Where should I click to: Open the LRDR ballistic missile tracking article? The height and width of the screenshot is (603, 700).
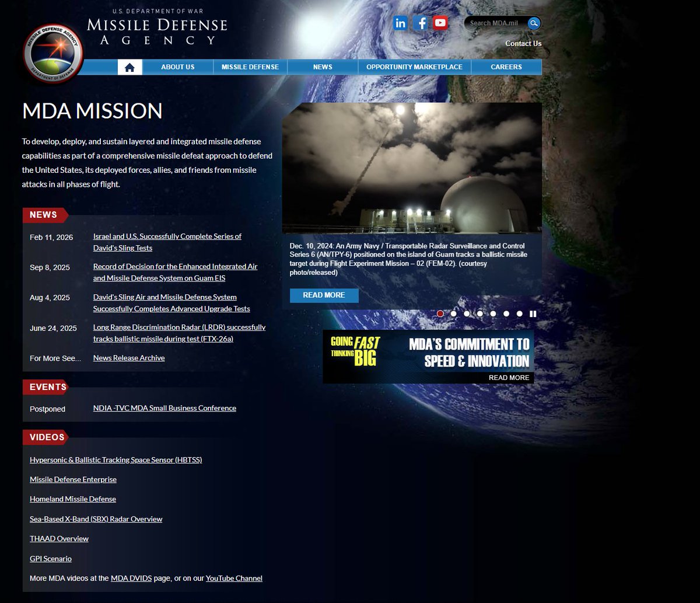(180, 333)
